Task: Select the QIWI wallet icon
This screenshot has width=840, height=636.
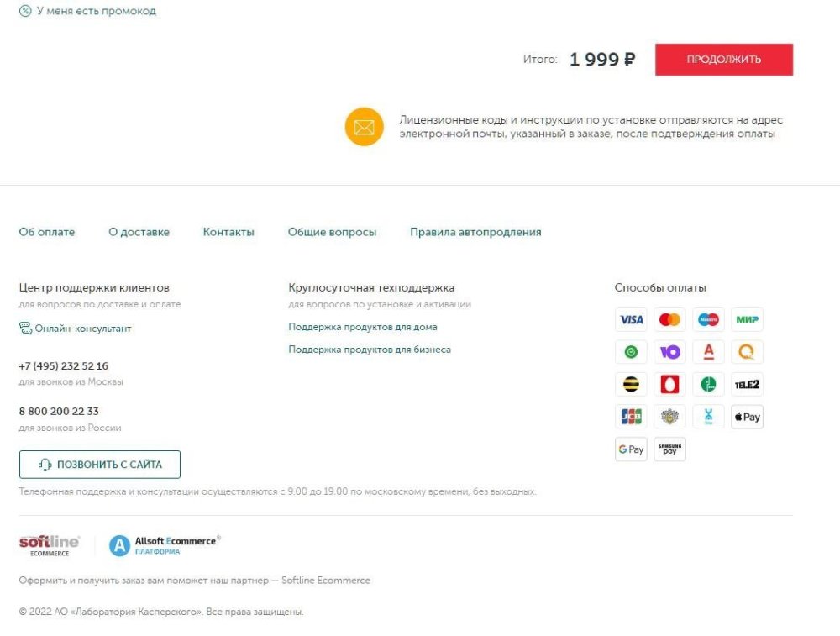Action: [747, 352]
